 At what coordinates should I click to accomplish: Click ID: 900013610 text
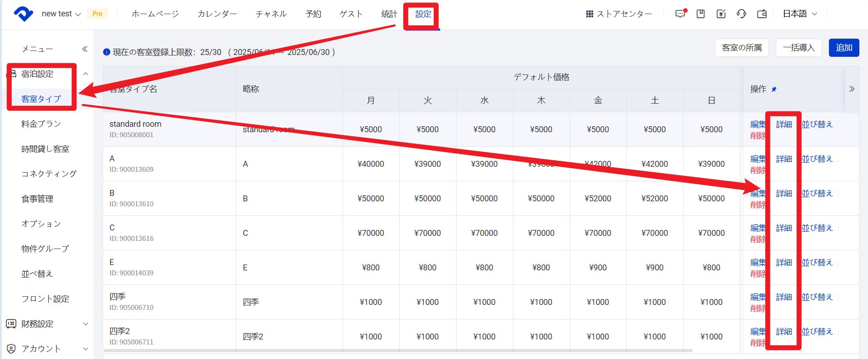pos(131,204)
